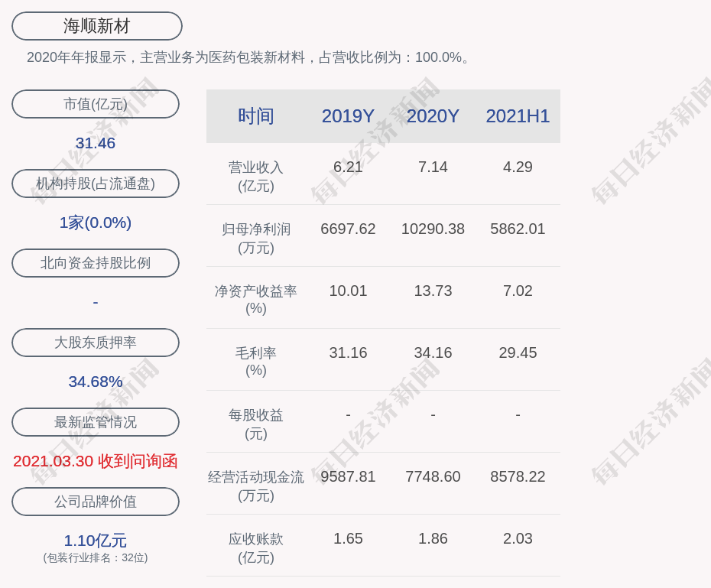The height and width of the screenshot is (588, 711).
Task: Click the 应收账款(亿元) row label
Action: click(256, 548)
